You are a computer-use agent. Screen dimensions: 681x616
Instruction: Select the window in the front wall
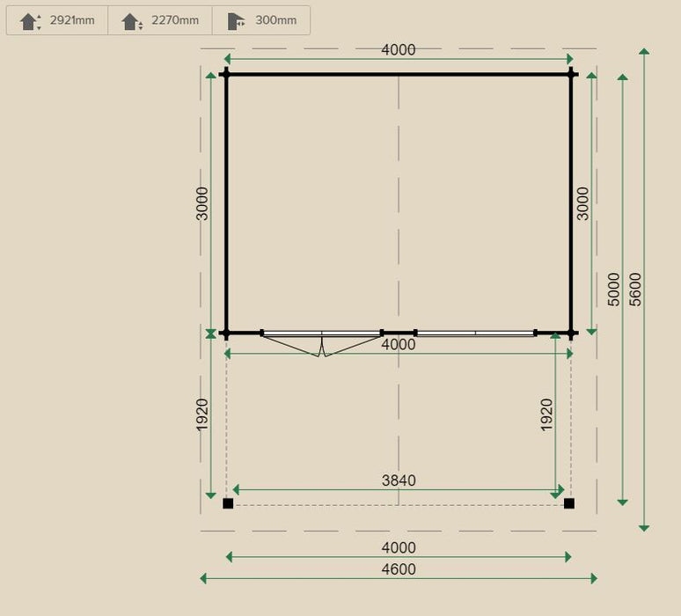click(475, 334)
